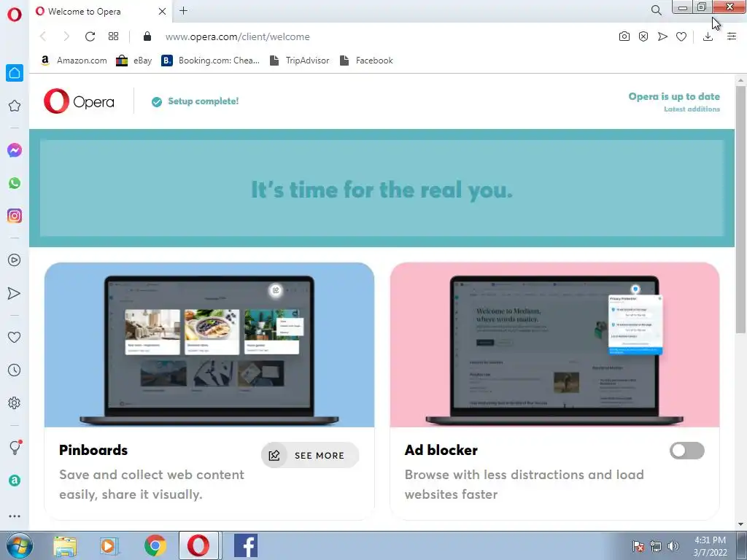Open My Flow sidebar icon

click(x=15, y=293)
